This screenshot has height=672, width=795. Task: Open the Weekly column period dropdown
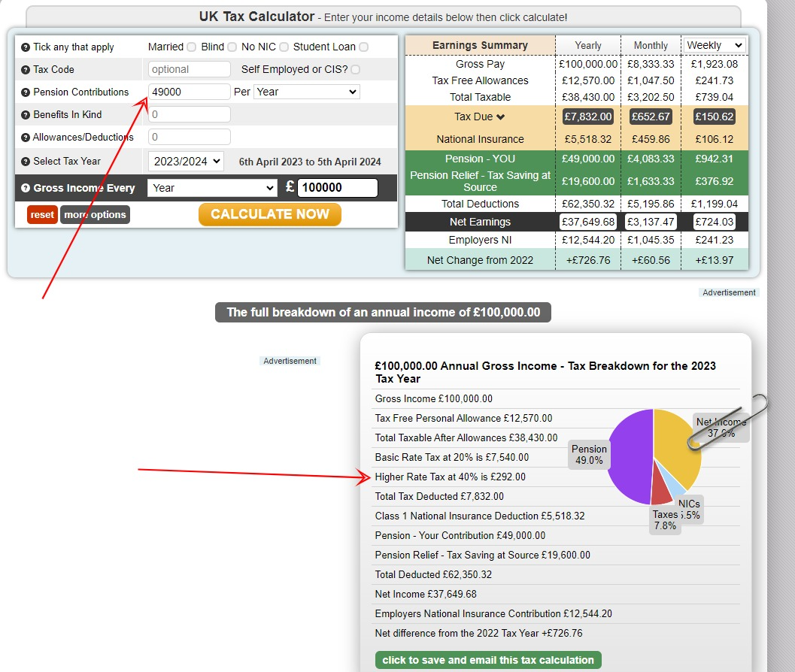(714, 45)
